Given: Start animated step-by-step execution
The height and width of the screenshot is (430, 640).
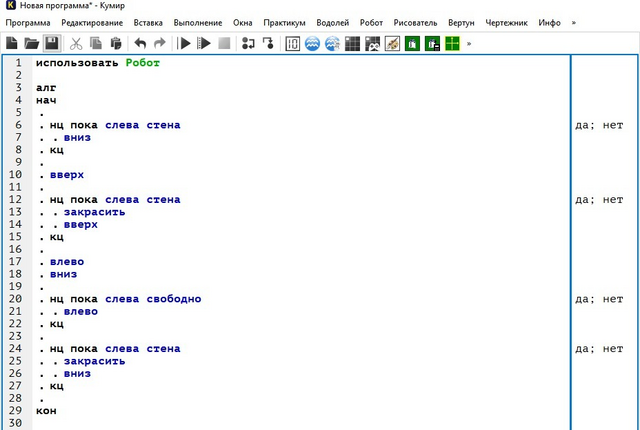Looking at the screenshot, I should (x=204, y=43).
